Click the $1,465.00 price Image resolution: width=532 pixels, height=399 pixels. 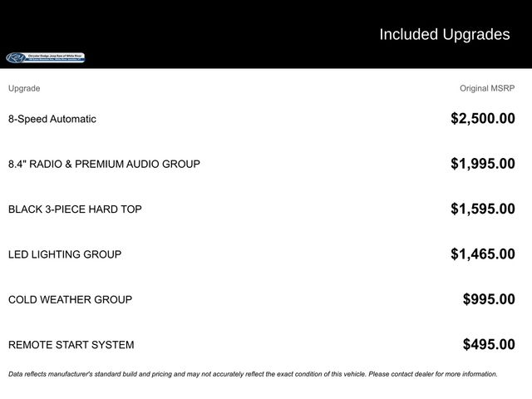tap(482, 254)
